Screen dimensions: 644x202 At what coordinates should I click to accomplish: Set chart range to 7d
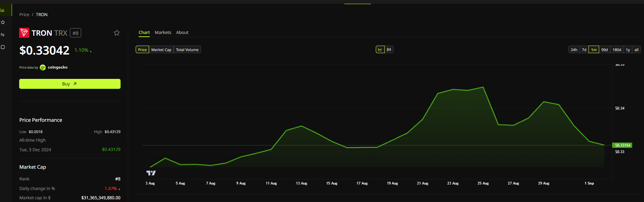[x=584, y=50]
